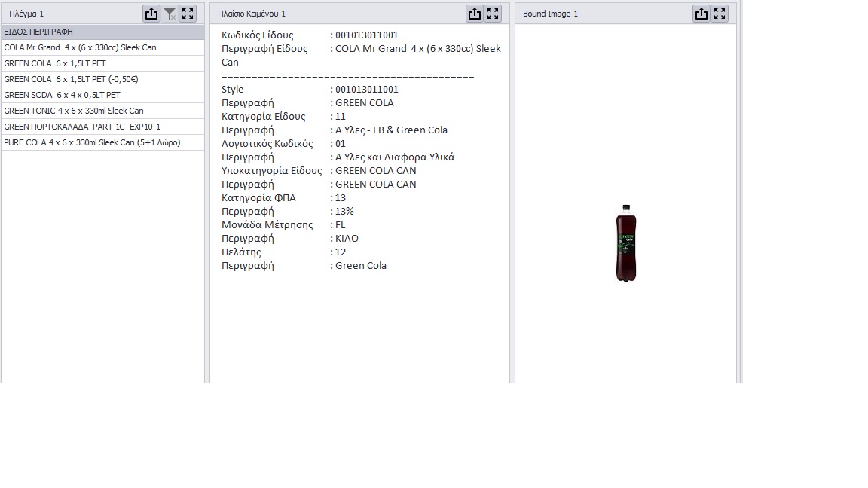Select row COLA Mr Grand 4 x (6 x 330cc) Sleek Can
Viewport: 868px width, 488px height.
(103, 47)
